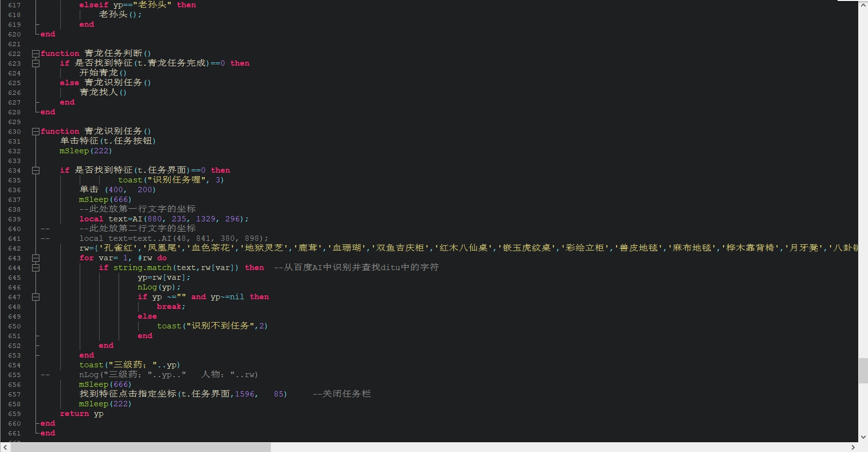Viewport: 868px width, 452px height.
Task: Collapse the fold at line 622 function
Action: [x=35, y=54]
